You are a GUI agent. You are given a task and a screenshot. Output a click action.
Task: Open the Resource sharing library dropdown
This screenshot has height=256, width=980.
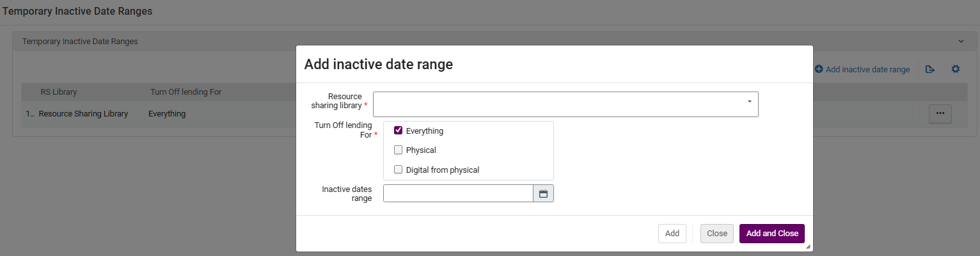(565, 104)
